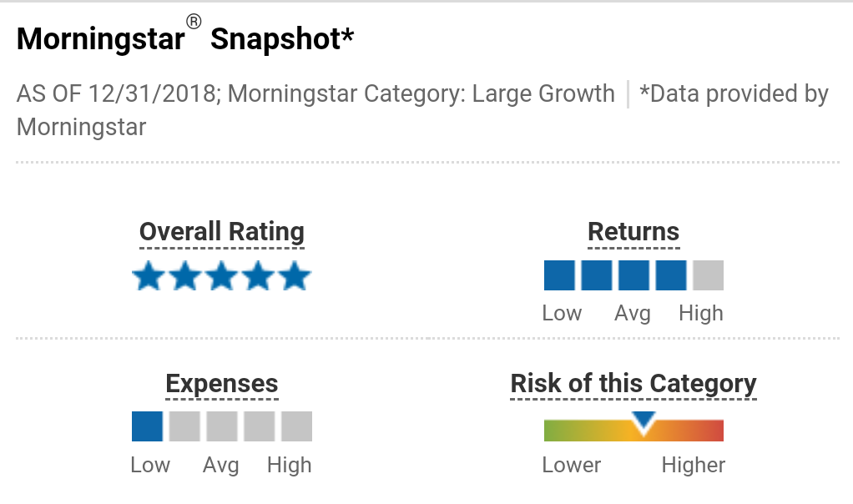Select the first blue Returns box
The image size is (853, 504).
559,275
